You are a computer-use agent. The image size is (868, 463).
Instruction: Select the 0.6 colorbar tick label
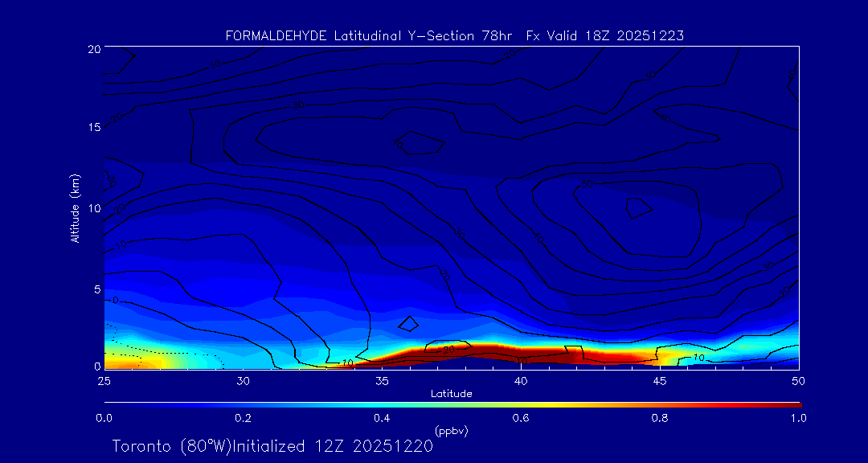[521, 418]
